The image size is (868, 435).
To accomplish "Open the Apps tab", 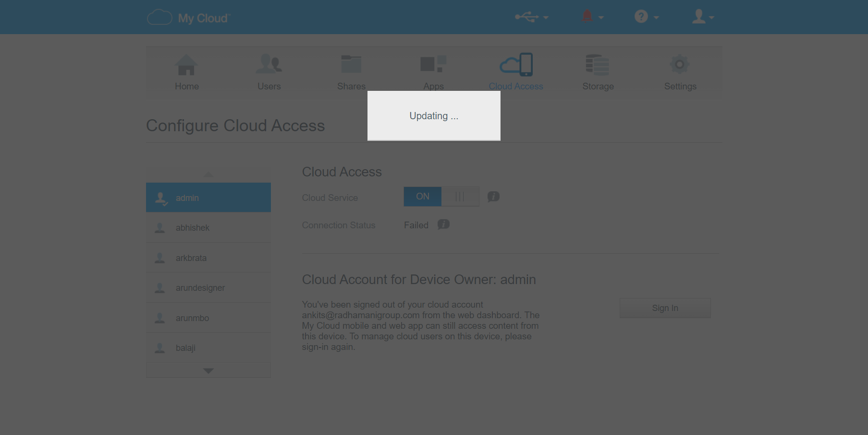I will 433,72.
